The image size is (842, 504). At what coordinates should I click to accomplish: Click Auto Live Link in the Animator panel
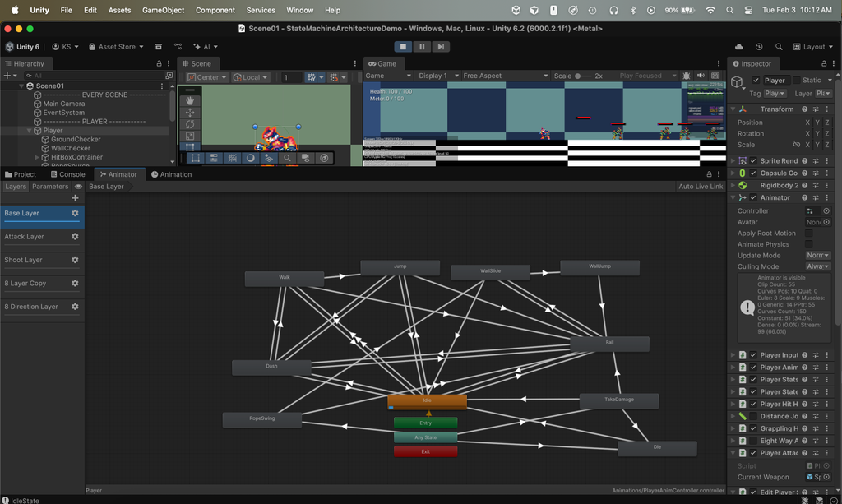coord(703,187)
